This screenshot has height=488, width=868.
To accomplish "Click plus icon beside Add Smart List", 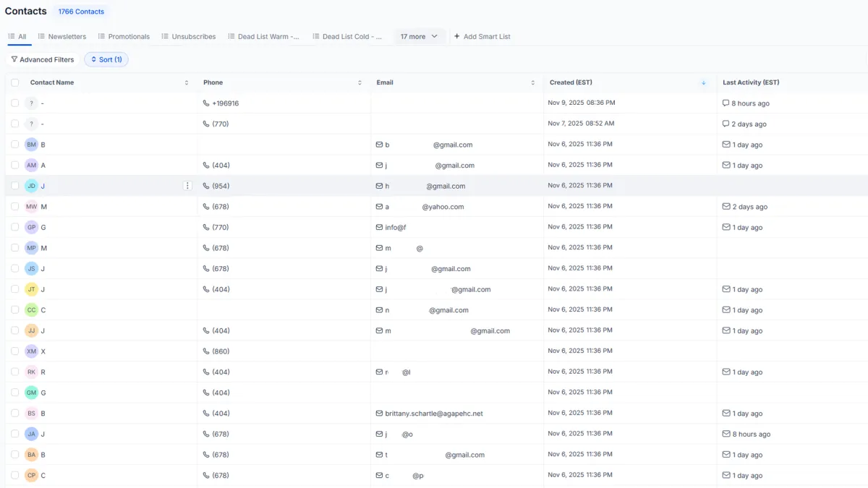I will 456,36.
